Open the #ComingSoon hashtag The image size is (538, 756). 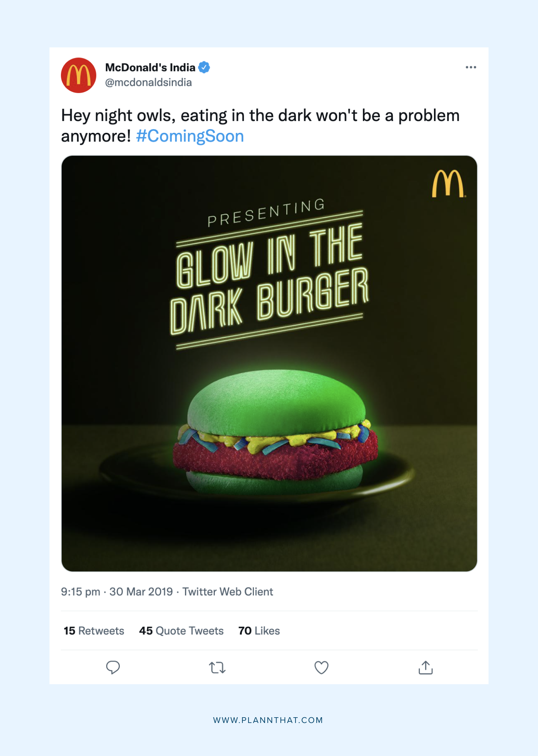[x=190, y=136]
